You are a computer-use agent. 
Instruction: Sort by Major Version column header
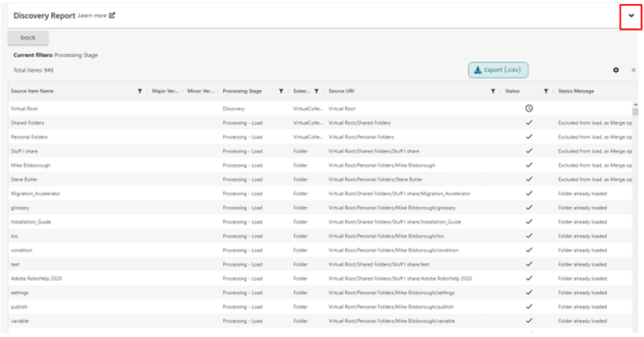pos(165,91)
